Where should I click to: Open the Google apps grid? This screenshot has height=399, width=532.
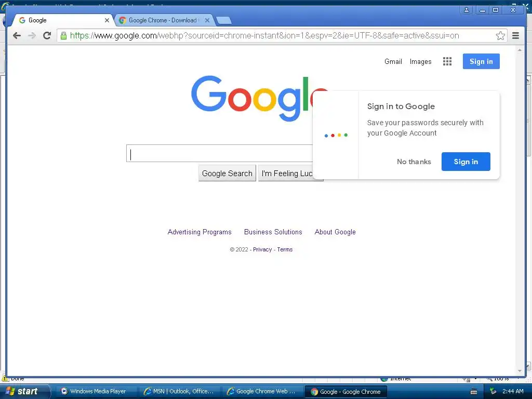pyautogui.click(x=447, y=61)
